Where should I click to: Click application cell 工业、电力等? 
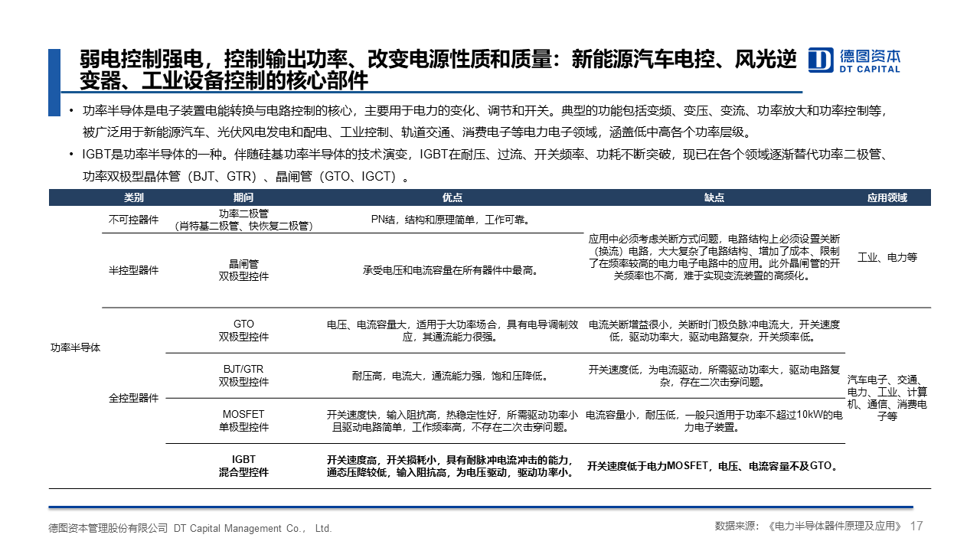pyautogui.click(x=887, y=258)
